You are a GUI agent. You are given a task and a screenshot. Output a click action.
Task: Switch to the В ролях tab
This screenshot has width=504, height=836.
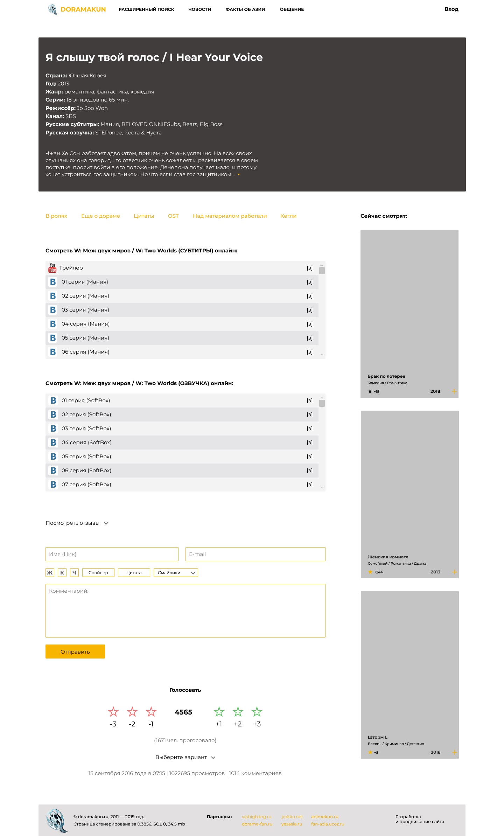[x=56, y=216]
